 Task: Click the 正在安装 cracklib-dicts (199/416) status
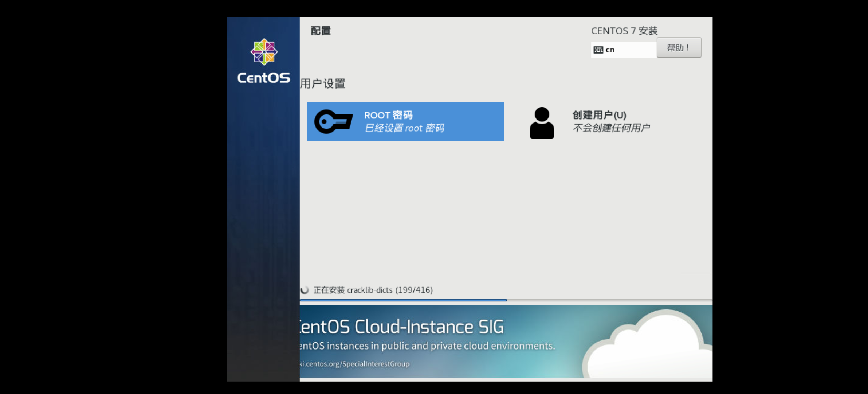click(x=373, y=290)
